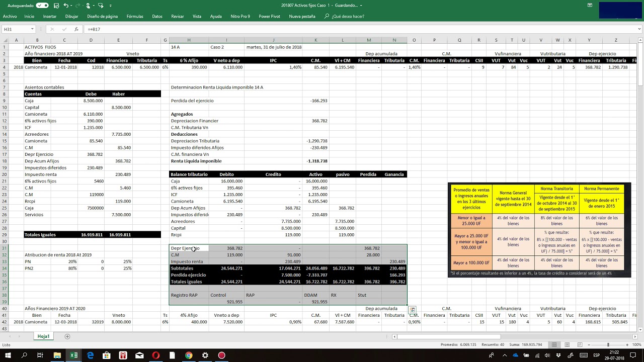
Task: Click the zoom out minus button
Action: (588, 344)
